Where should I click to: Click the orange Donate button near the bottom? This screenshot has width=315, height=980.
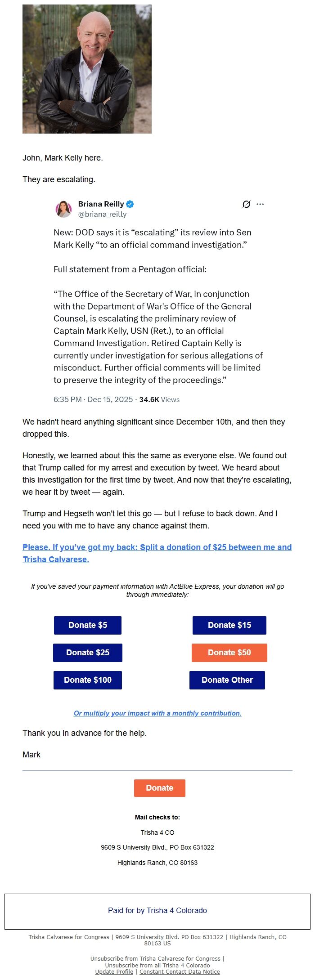(x=159, y=788)
